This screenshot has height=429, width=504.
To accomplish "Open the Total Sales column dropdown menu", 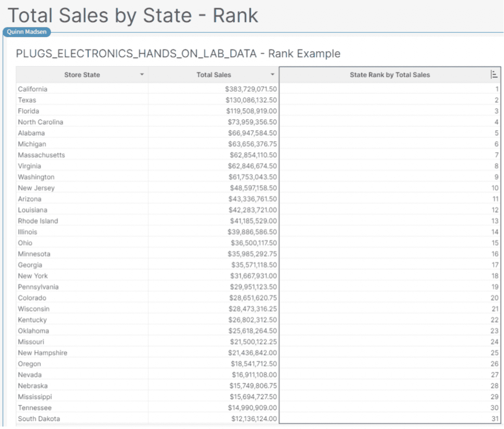I will click(x=273, y=74).
